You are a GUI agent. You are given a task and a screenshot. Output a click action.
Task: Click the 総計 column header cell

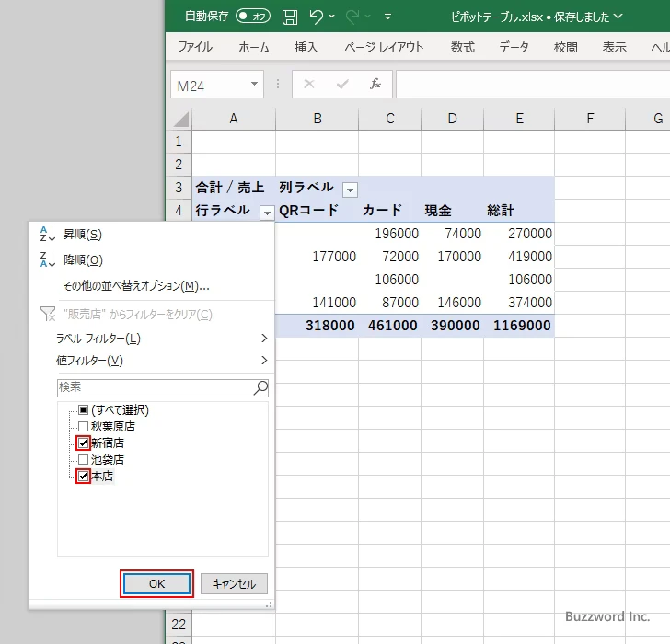pyautogui.click(x=519, y=211)
